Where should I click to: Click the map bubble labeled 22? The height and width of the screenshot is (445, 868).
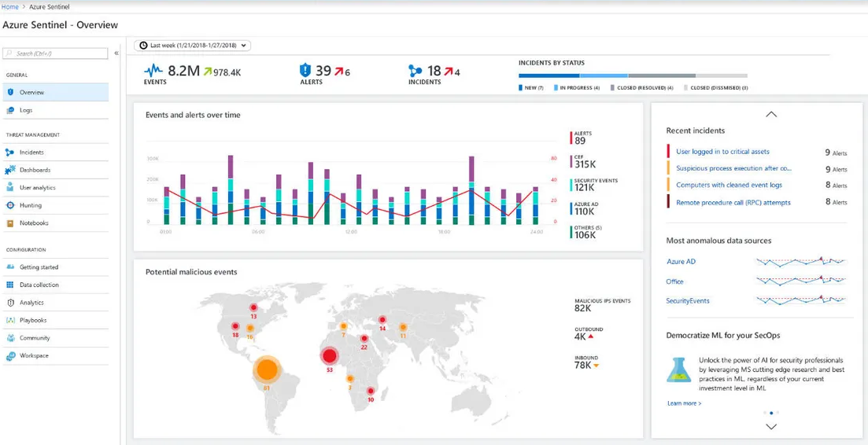[364, 338]
